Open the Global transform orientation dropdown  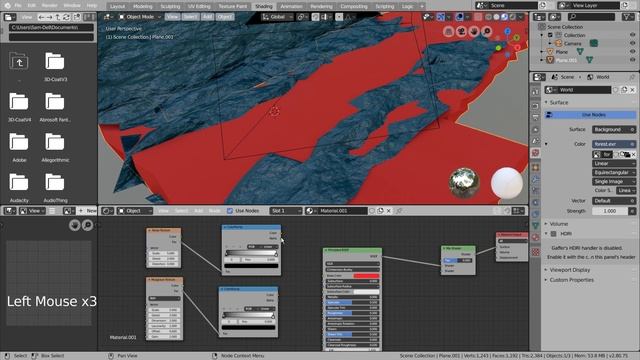pyautogui.click(x=278, y=17)
